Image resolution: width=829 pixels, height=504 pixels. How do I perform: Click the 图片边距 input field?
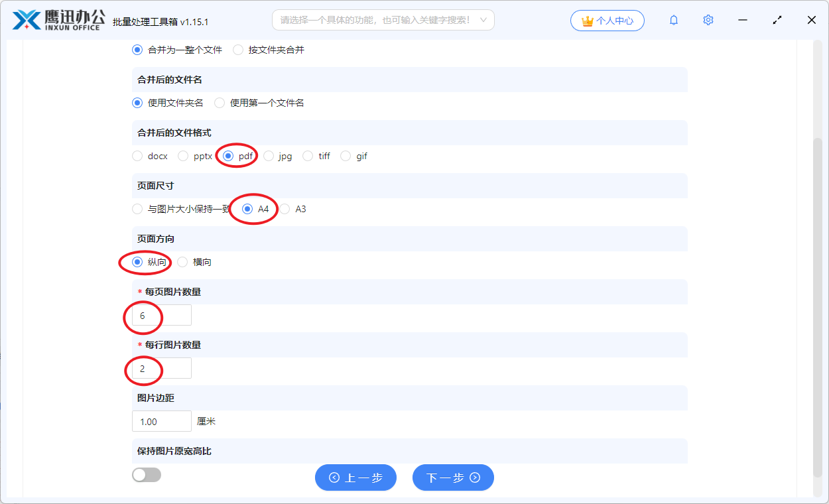pos(162,421)
